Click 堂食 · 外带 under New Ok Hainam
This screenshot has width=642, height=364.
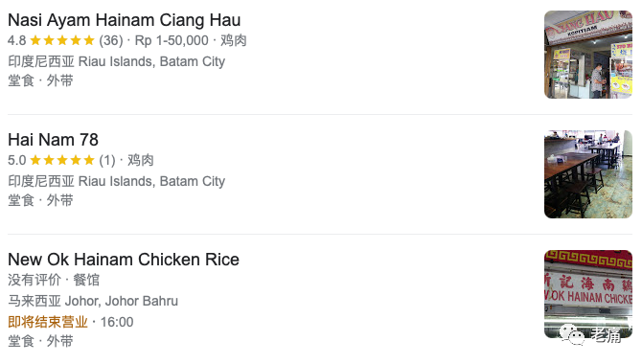click(40, 341)
